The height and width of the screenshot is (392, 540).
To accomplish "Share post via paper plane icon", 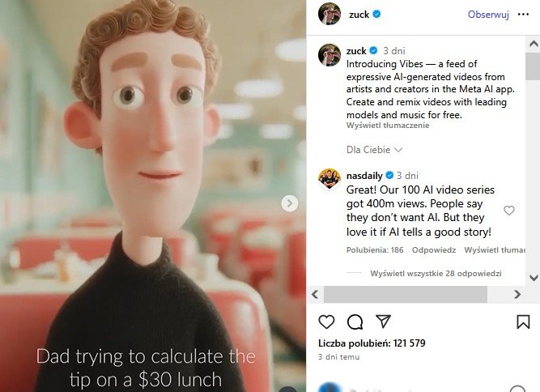I will point(383,322).
